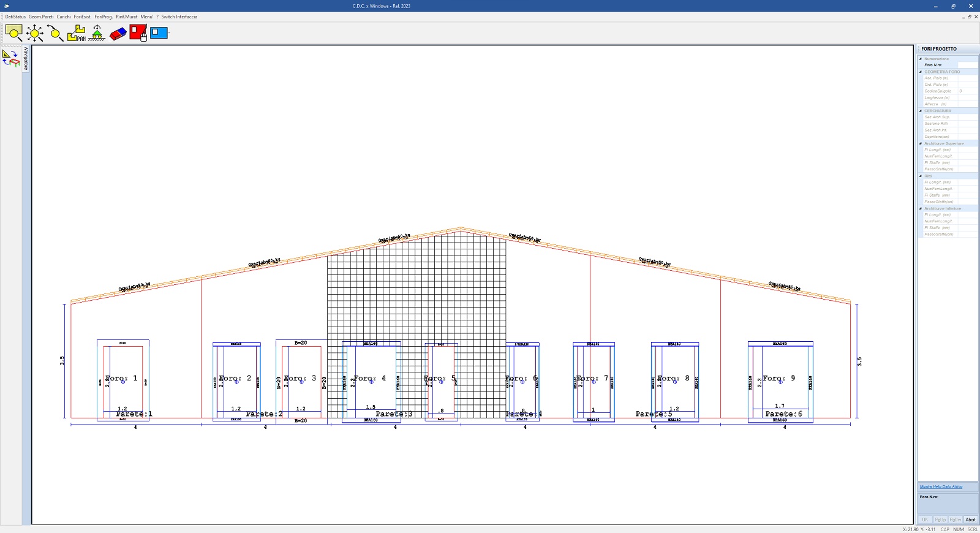
Task: Click the Abort button
Action: click(x=971, y=520)
